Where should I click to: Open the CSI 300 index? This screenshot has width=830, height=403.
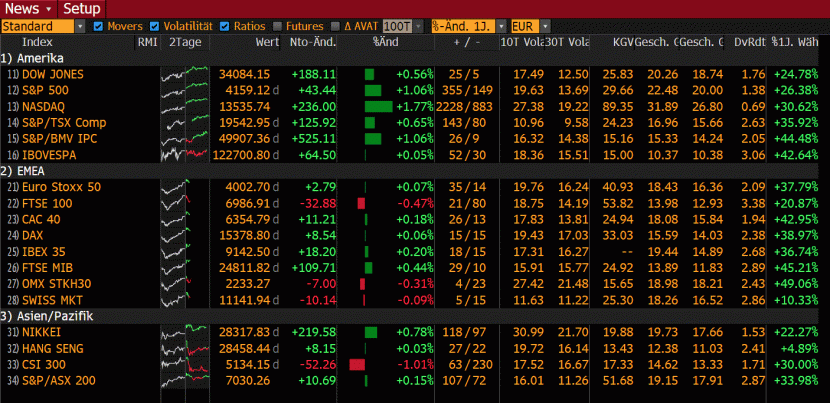[x=43, y=365]
